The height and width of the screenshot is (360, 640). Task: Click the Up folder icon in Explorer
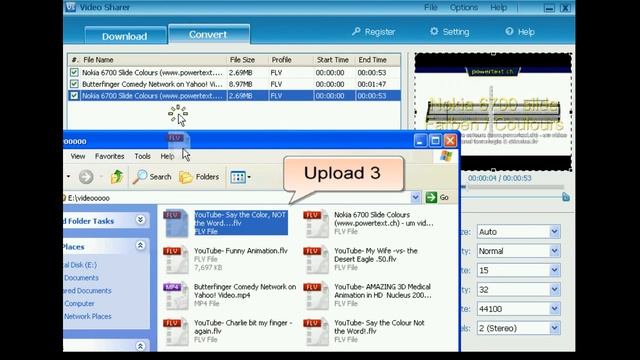pyautogui.click(x=117, y=177)
